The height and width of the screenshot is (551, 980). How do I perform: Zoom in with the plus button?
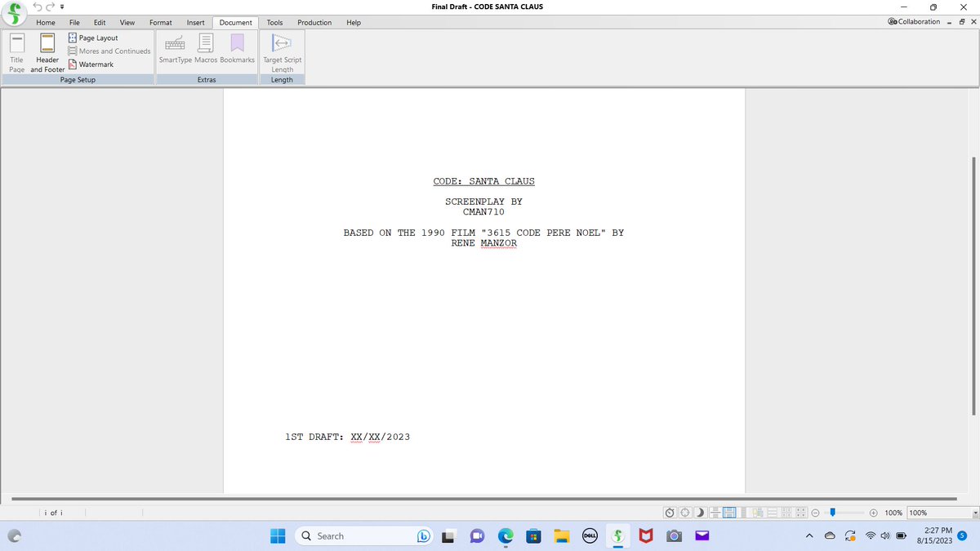coord(873,513)
